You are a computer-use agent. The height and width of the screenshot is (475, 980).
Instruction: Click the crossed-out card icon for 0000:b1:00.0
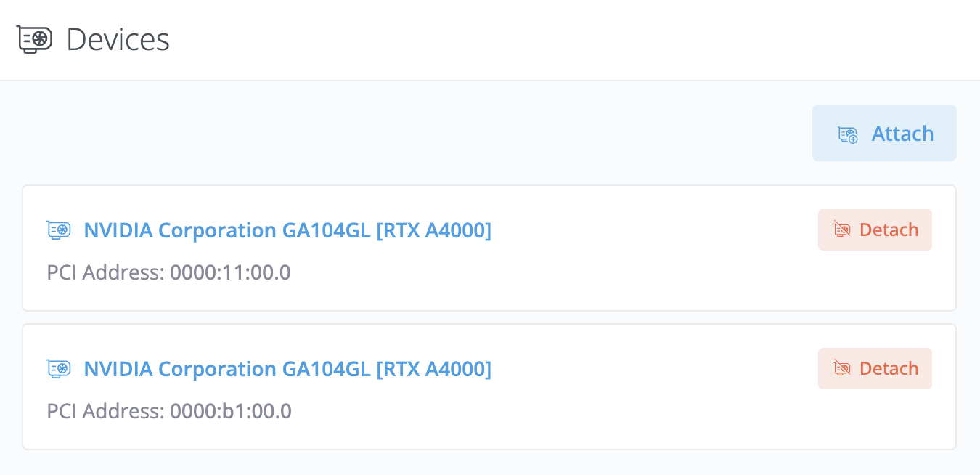[842, 369]
